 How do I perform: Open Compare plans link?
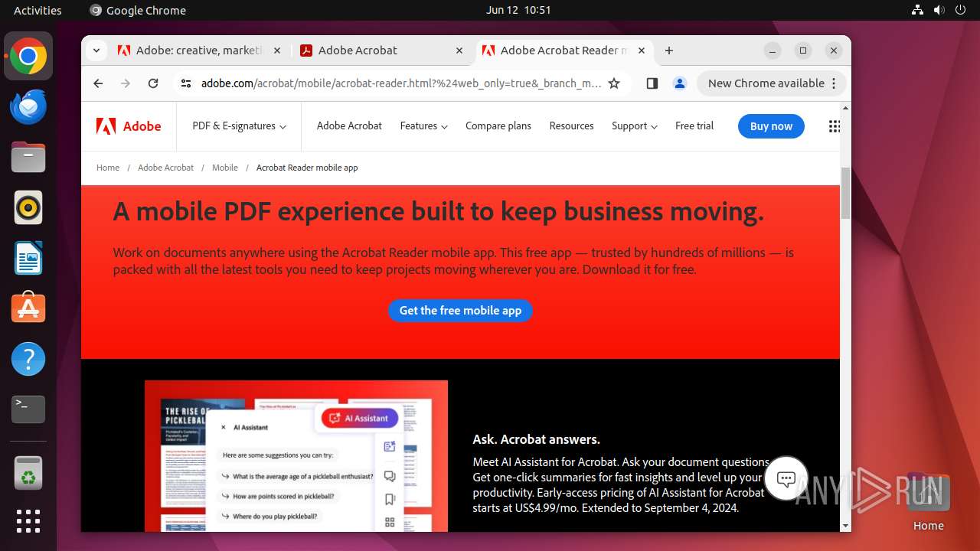498,126
